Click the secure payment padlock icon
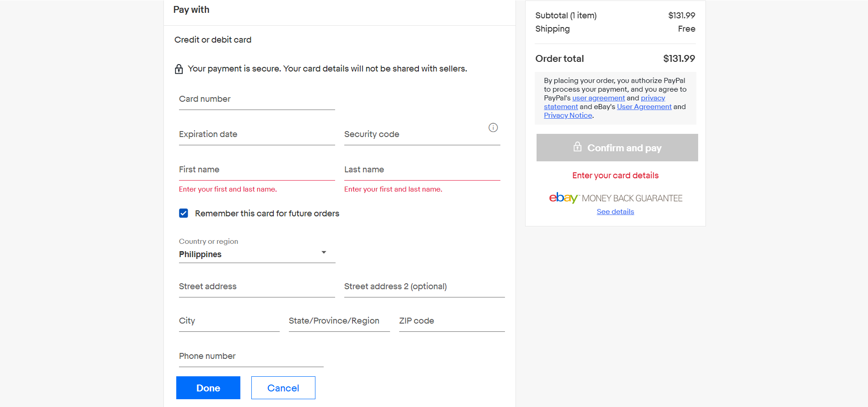Image resolution: width=868 pixels, height=407 pixels. [179, 69]
